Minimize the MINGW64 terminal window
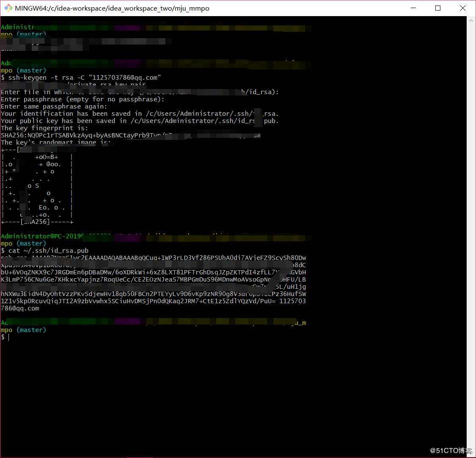This screenshot has height=458, width=476. [x=413, y=8]
